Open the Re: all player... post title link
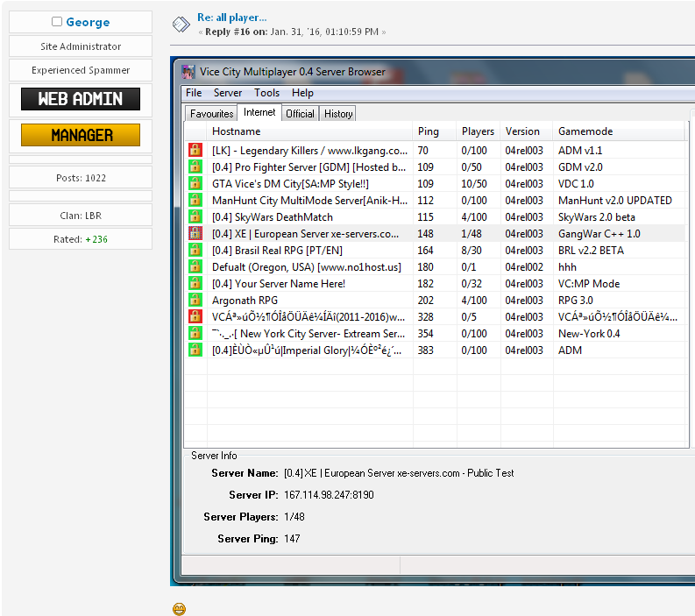 (232, 18)
